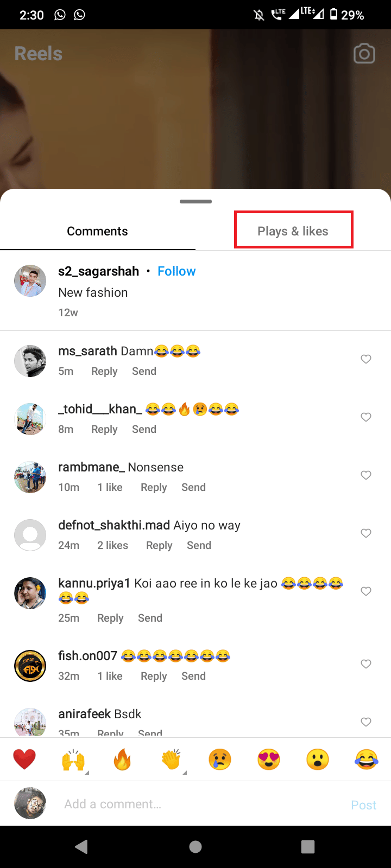The image size is (391, 868).
Task: Select the Comments tab
Action: coord(98,231)
